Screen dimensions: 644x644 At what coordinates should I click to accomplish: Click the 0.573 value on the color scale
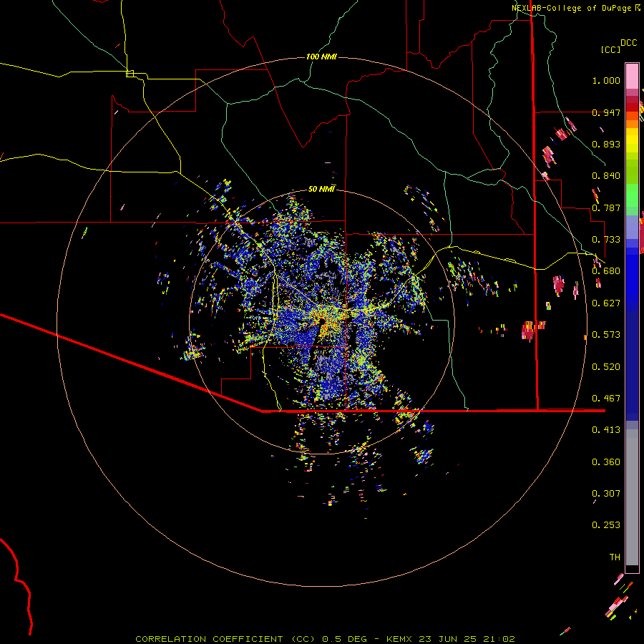click(x=606, y=335)
